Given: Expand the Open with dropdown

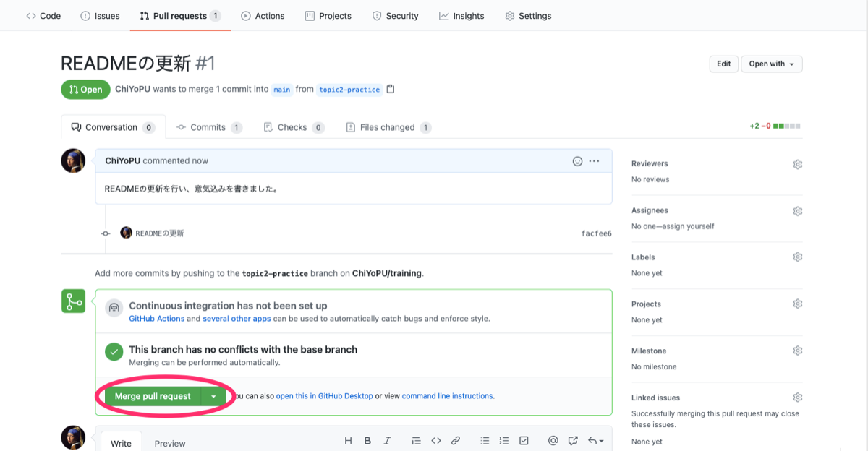Looking at the screenshot, I should pos(772,64).
